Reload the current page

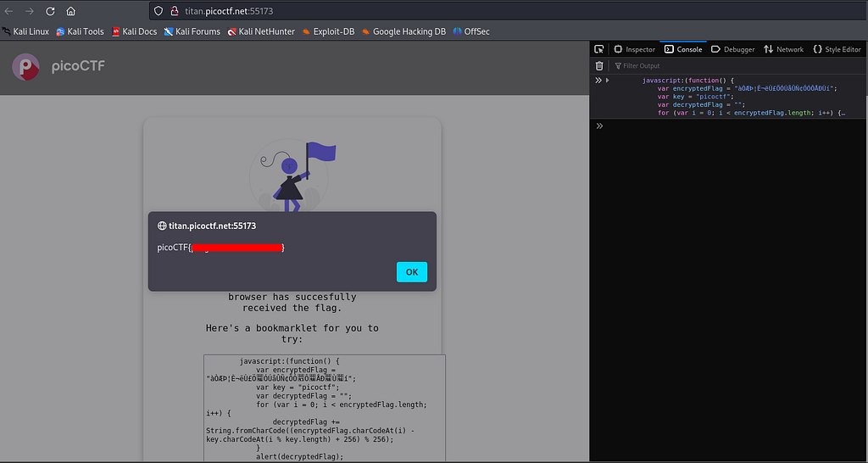50,11
